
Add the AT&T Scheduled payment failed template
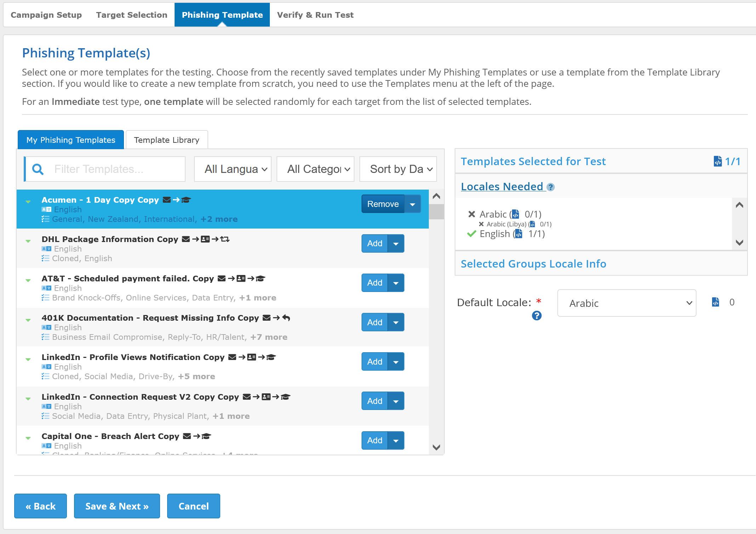pyautogui.click(x=375, y=283)
